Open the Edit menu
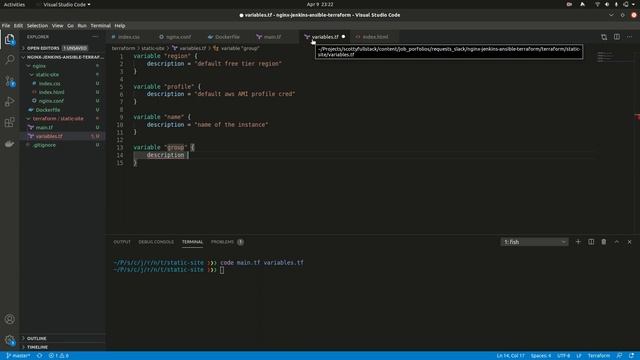Viewport: 640px width, 360px height. coord(18,26)
